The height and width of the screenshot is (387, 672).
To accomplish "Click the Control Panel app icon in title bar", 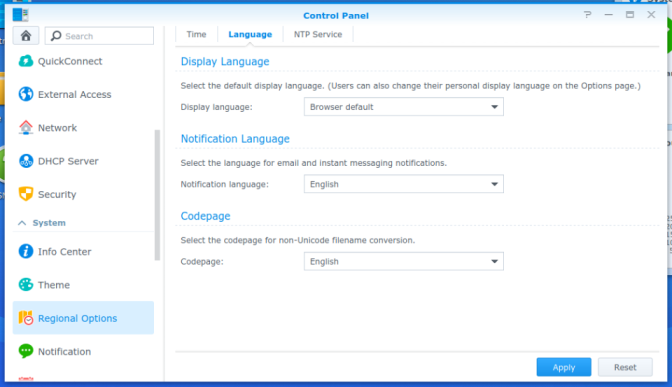I will coord(20,15).
